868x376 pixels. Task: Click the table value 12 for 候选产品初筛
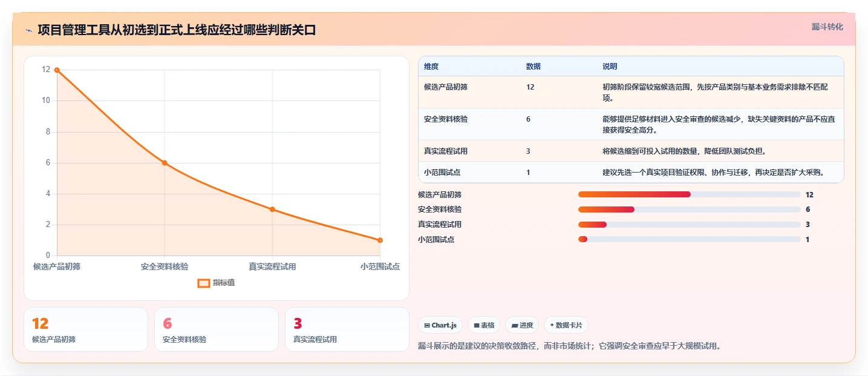coord(530,87)
